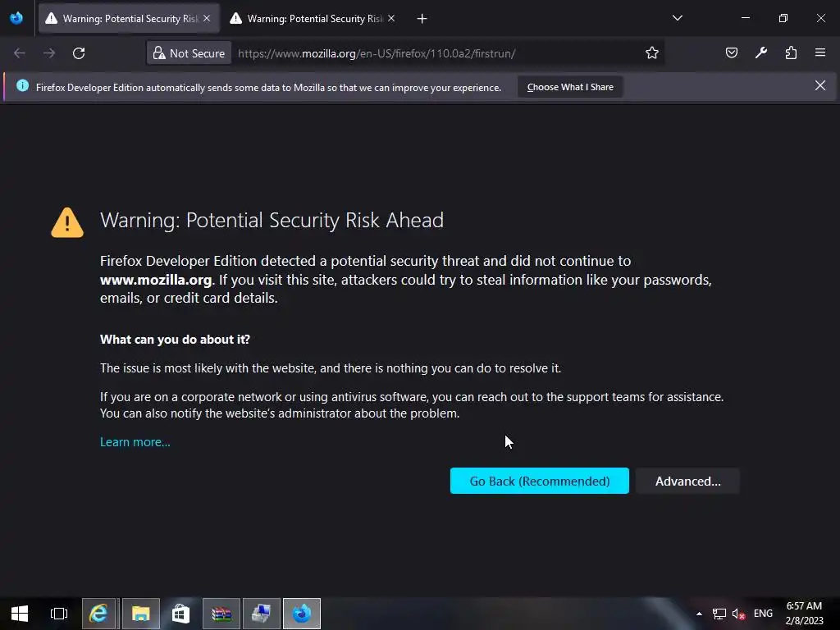Open a new tab
Screen dimensions: 840x630
click(x=422, y=19)
